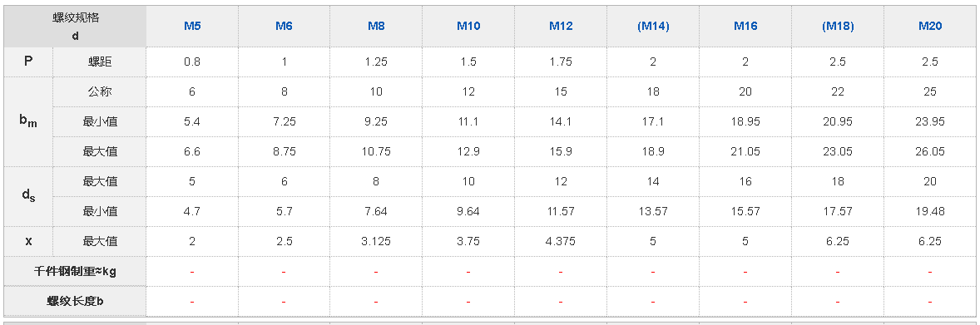Select the M20 ds minimum value 19.48

[x=930, y=211]
